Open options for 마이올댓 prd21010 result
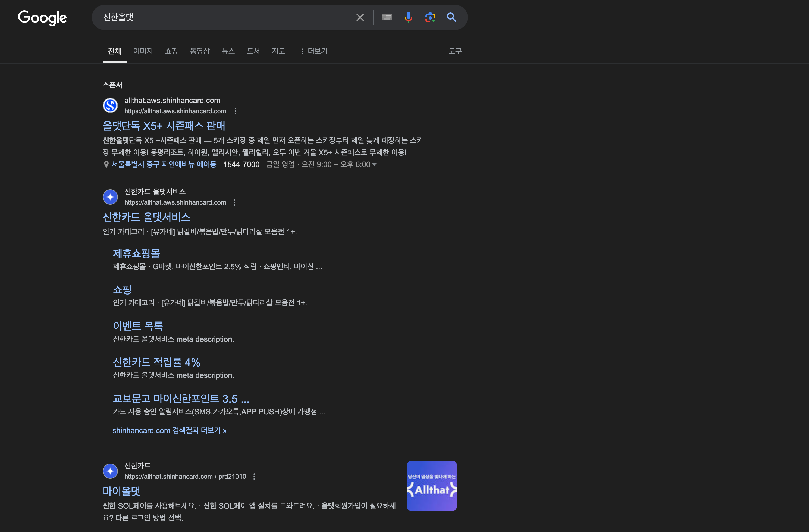Image resolution: width=809 pixels, height=532 pixels. coord(254,477)
